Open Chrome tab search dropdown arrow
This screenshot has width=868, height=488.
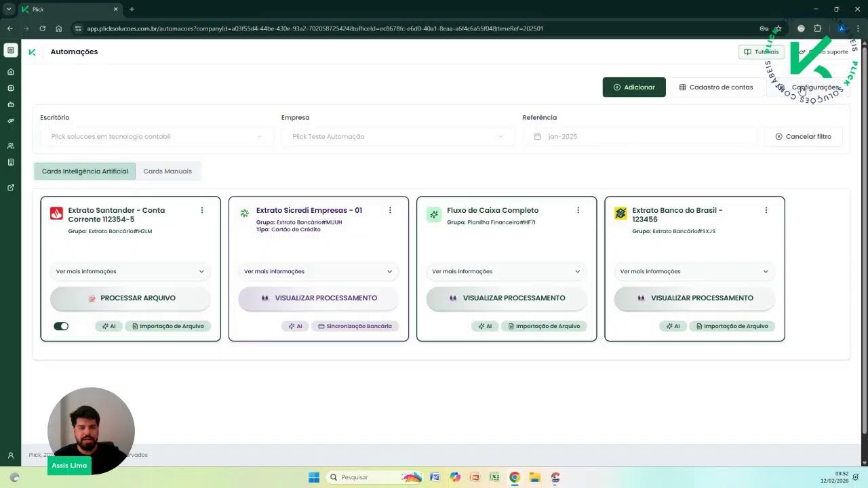tap(9, 9)
